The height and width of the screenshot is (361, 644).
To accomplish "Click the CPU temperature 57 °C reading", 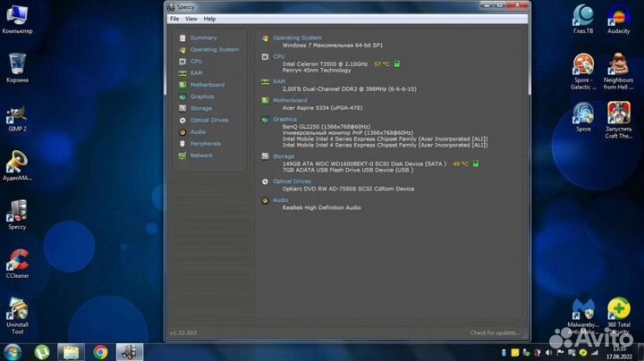I will pos(382,64).
